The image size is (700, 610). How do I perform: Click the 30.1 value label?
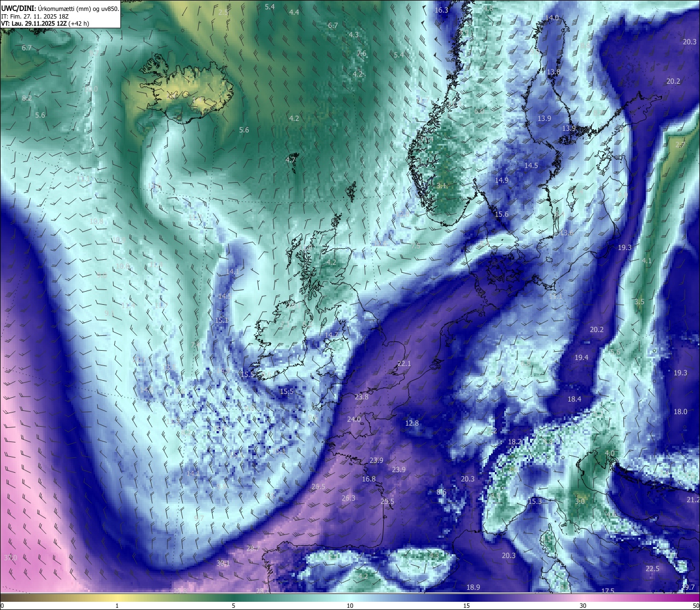(223, 563)
